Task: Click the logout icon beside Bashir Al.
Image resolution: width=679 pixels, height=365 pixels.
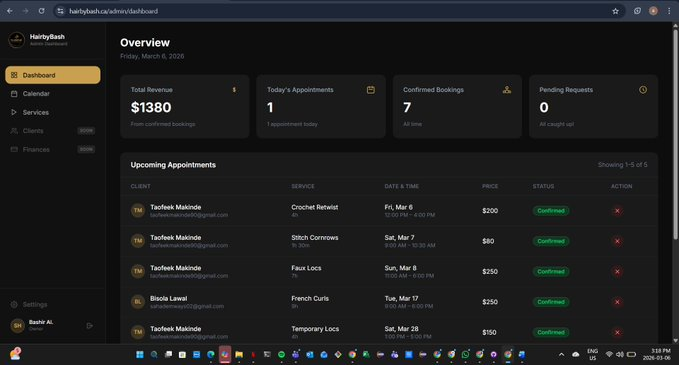Action: pyautogui.click(x=90, y=326)
